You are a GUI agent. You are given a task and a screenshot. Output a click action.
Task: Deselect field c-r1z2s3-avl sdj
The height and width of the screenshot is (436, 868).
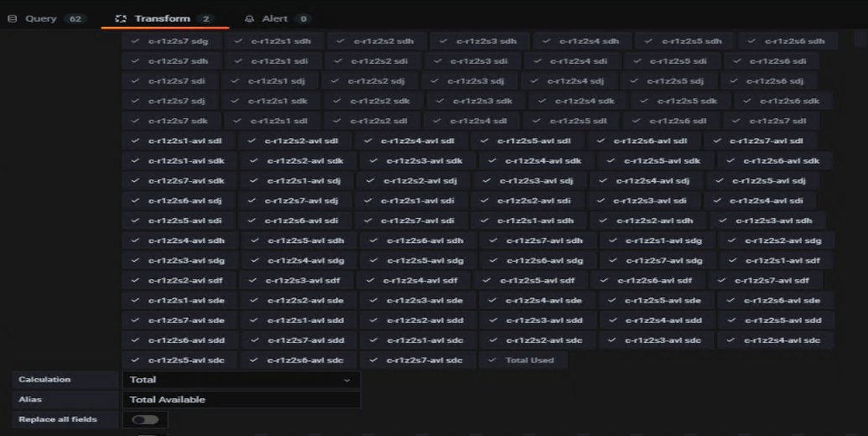tap(530, 181)
